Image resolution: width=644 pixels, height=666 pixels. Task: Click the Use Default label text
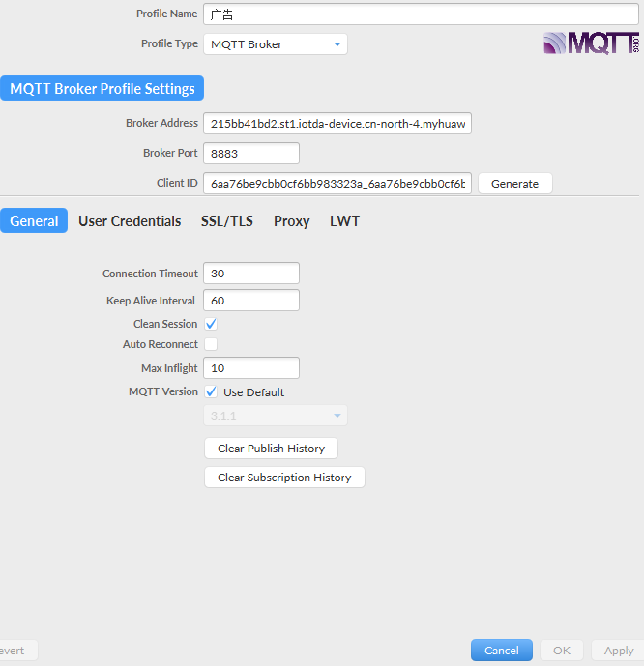pyautogui.click(x=253, y=392)
